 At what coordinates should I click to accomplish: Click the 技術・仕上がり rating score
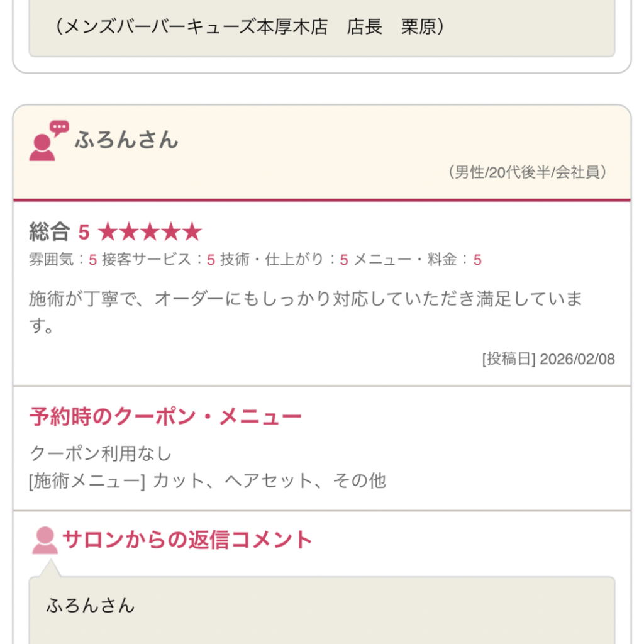(x=343, y=260)
